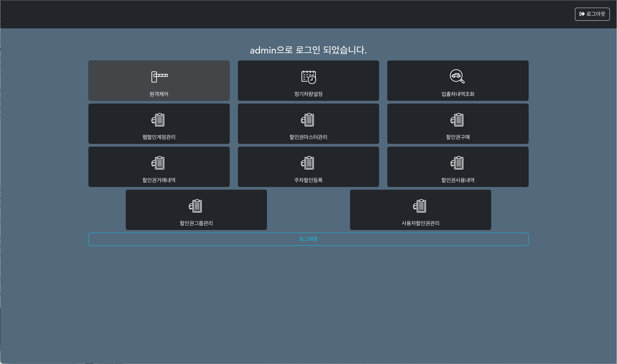Click the top-right 로그아웃 button
Viewport: 617px width, 364px height.
(592, 14)
